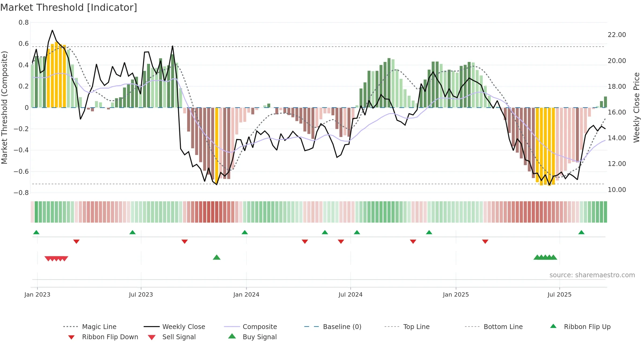Toggle the Baseline (0) legend entry

[333, 327]
